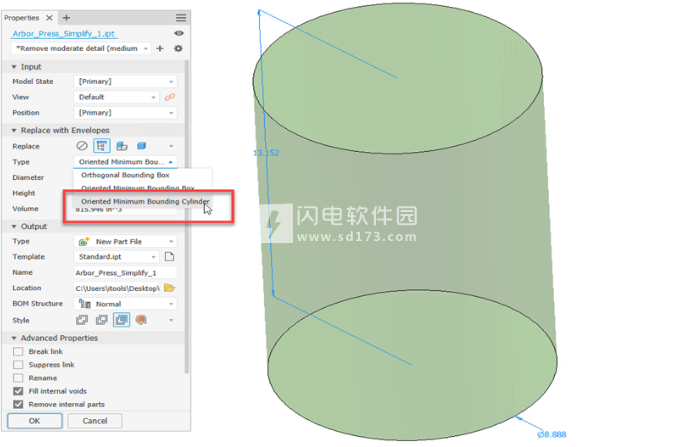The image size is (686, 447).
Task: Browse location with folder icon
Action: click(x=169, y=288)
